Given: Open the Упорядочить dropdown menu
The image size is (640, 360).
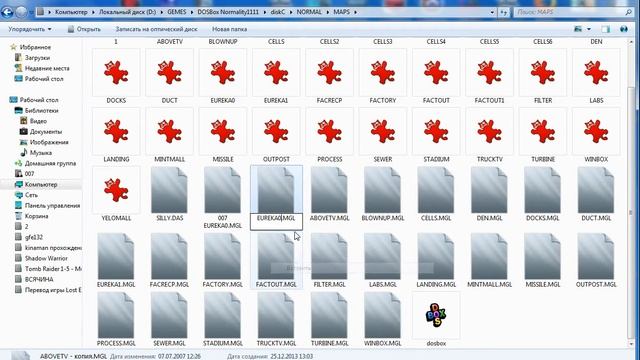Looking at the screenshot, I should [30, 29].
